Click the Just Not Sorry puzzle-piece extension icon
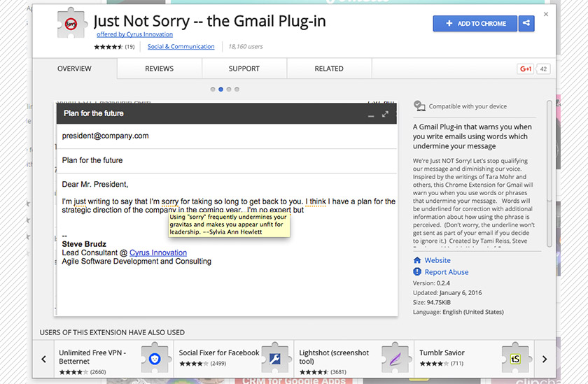This screenshot has height=384, width=588. point(71,23)
